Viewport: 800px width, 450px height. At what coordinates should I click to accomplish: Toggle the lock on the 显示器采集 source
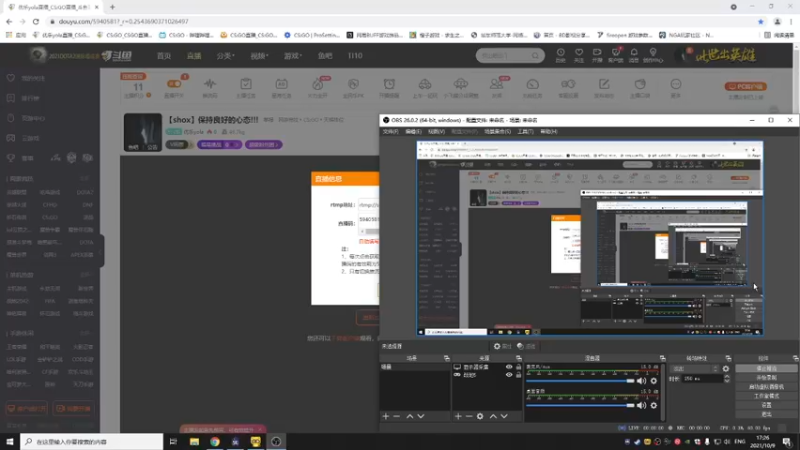518,367
